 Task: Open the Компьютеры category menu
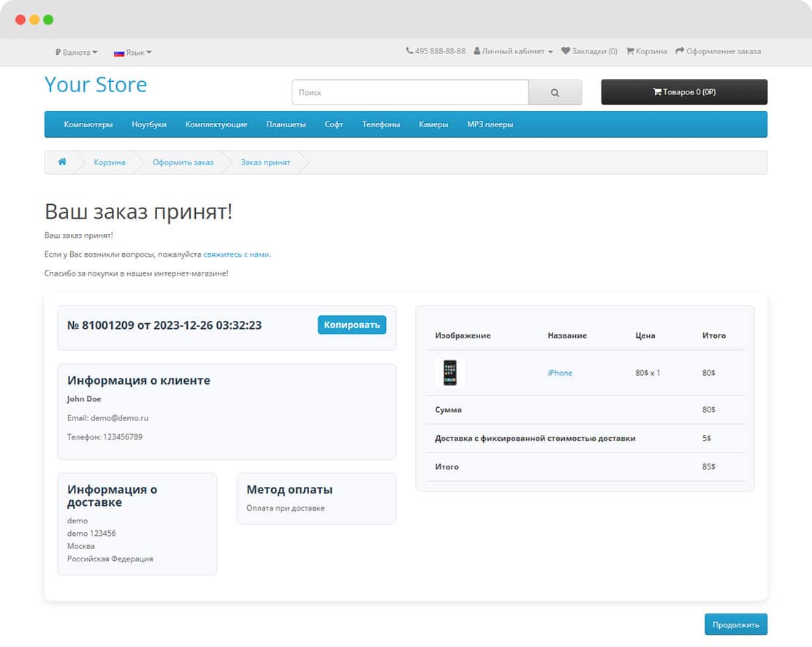click(88, 124)
